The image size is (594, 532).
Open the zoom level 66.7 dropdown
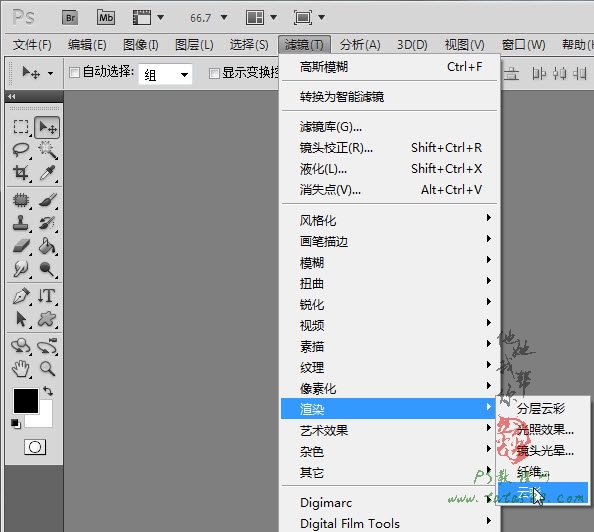pos(224,17)
